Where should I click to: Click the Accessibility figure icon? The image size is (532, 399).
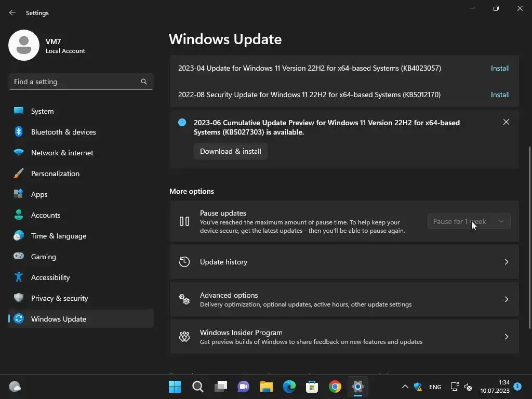coord(19,277)
